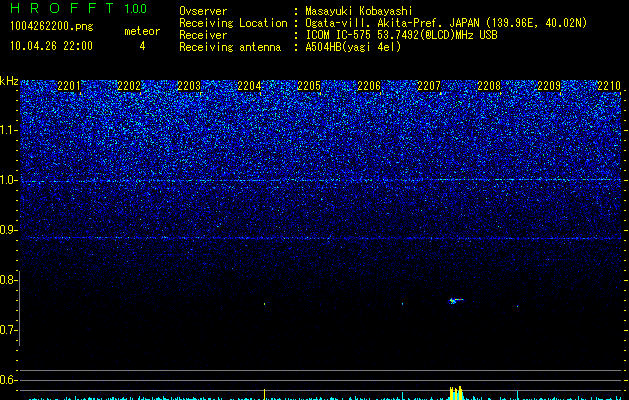Click the 2201 time marker
This screenshot has width=629, height=400.
[x=69, y=85]
